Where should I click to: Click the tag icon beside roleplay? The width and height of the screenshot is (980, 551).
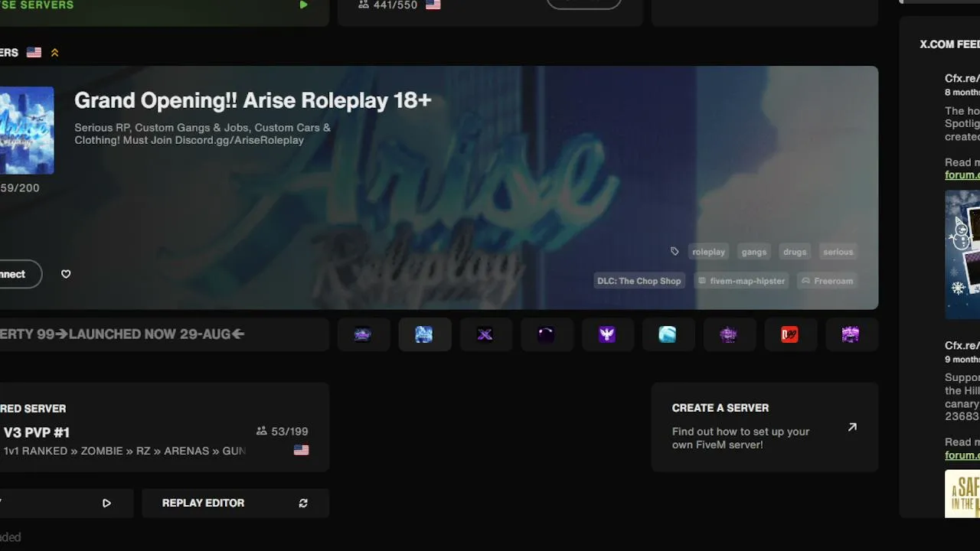[x=675, y=252]
